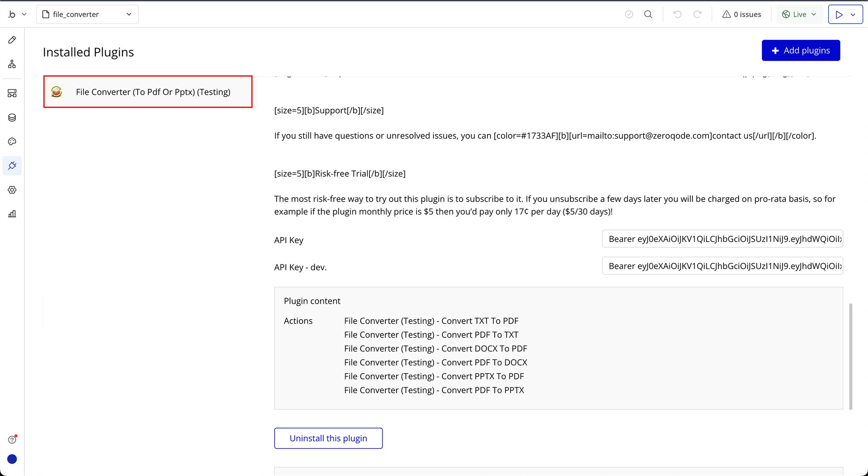Click the plugin details vertical scrollbar

click(851, 356)
